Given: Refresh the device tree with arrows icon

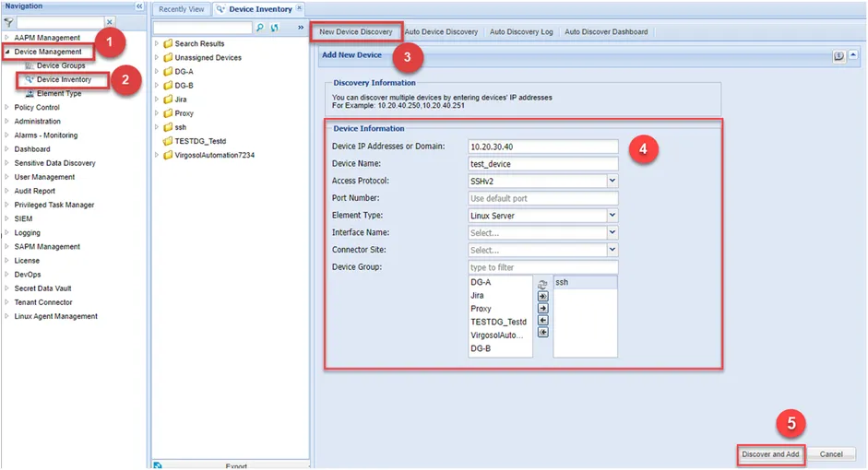Looking at the screenshot, I should tap(275, 28).
